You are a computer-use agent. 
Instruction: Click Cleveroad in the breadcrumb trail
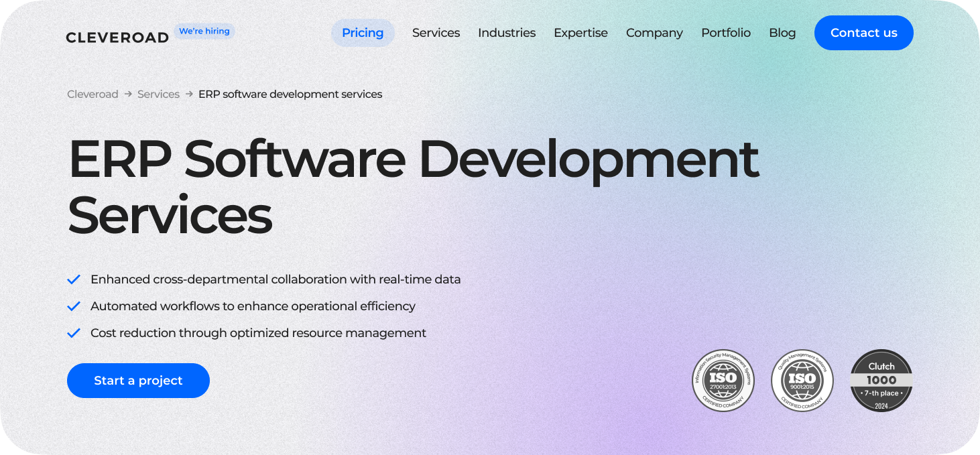93,94
